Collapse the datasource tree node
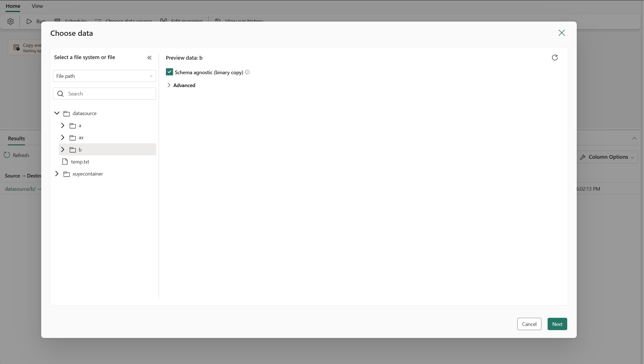 [x=57, y=113]
